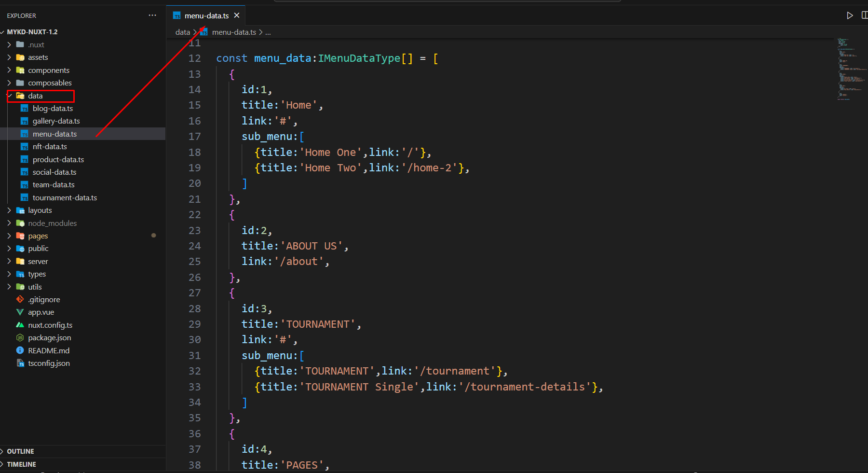Click the git icon beside .gitignore
The image size is (868, 473).
click(x=20, y=299)
